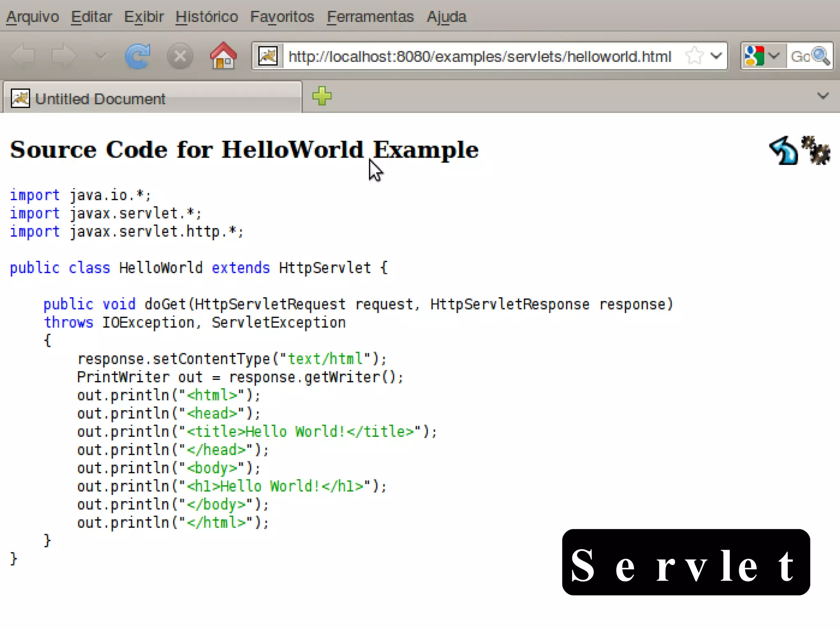Click the println h1 Hello World line
Viewport: 840px width, 630px height.
pyautogui.click(x=232, y=486)
